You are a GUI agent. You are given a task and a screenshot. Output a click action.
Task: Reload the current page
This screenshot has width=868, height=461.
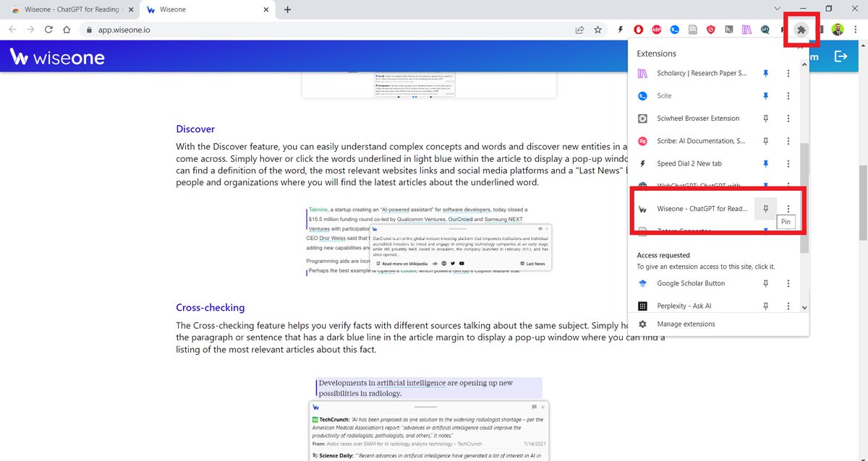[x=48, y=30]
